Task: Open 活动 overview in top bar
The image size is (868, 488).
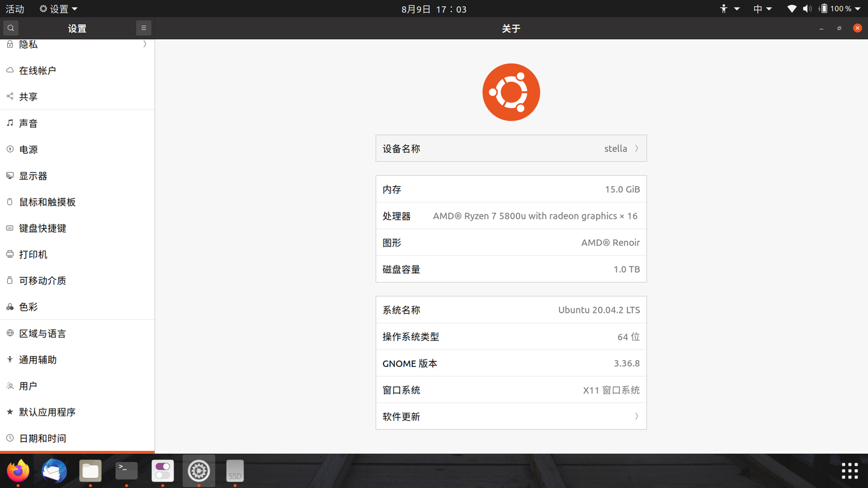Action: click(15, 9)
